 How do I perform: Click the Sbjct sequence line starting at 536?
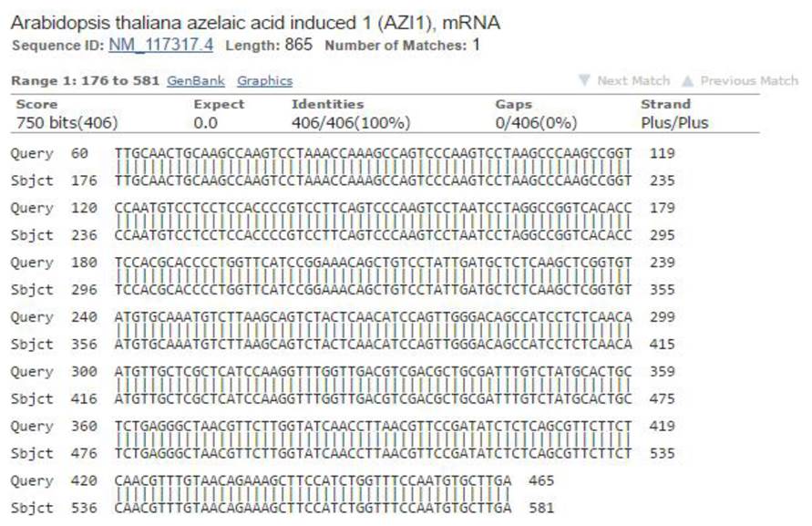pos(313,508)
